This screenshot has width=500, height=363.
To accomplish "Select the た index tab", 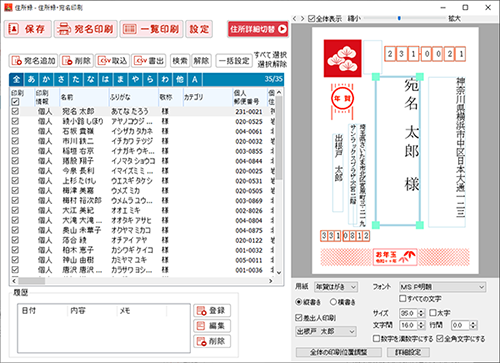I will click(x=76, y=79).
